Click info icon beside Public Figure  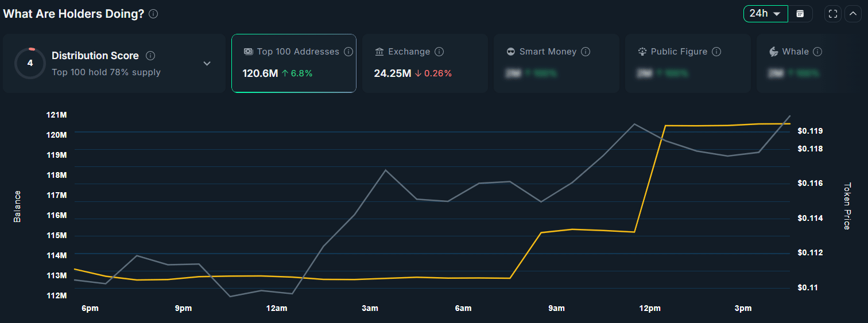(x=716, y=52)
